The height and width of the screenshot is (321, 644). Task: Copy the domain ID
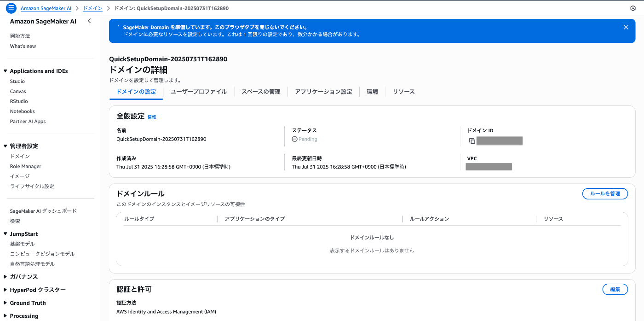coord(472,141)
